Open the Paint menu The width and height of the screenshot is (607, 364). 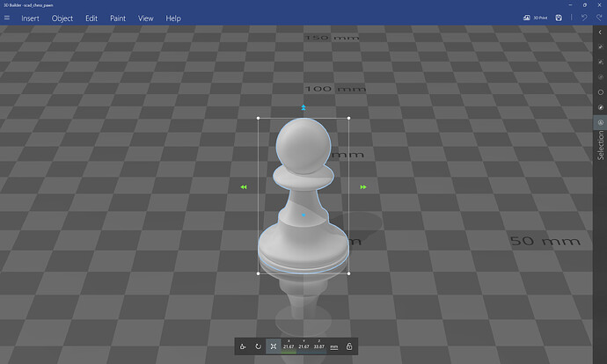click(x=118, y=18)
